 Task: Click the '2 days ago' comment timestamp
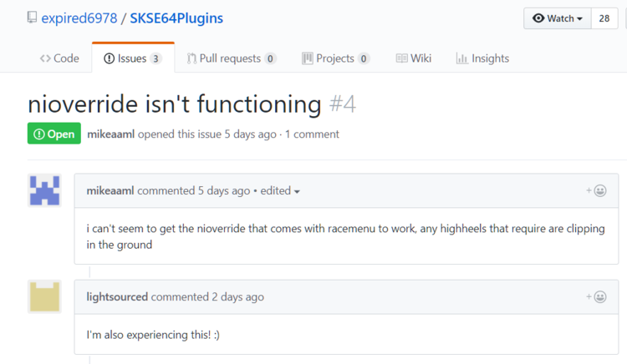click(x=238, y=297)
